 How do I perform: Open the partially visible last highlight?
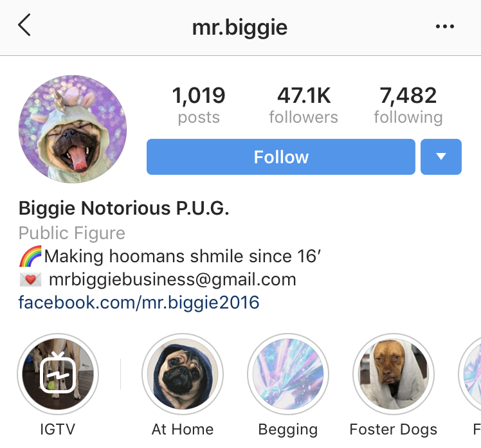tap(470, 374)
